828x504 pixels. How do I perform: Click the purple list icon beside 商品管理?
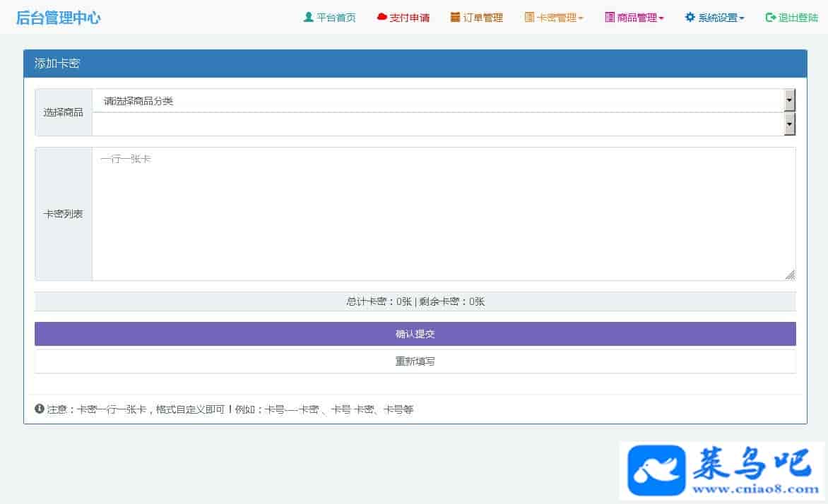click(x=610, y=18)
